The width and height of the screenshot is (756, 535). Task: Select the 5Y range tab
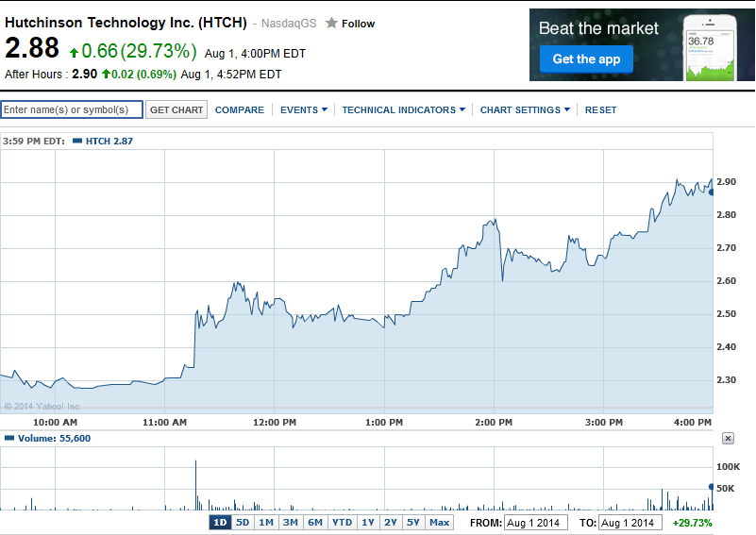click(413, 523)
